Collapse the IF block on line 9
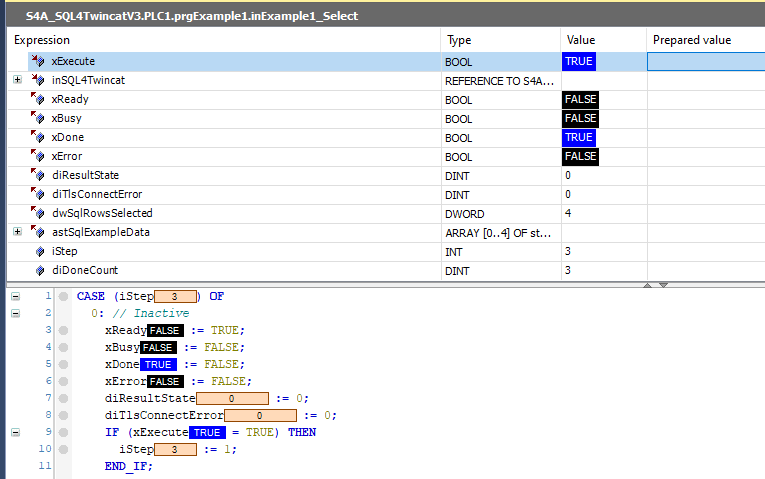The height and width of the screenshot is (479, 765). (x=16, y=432)
